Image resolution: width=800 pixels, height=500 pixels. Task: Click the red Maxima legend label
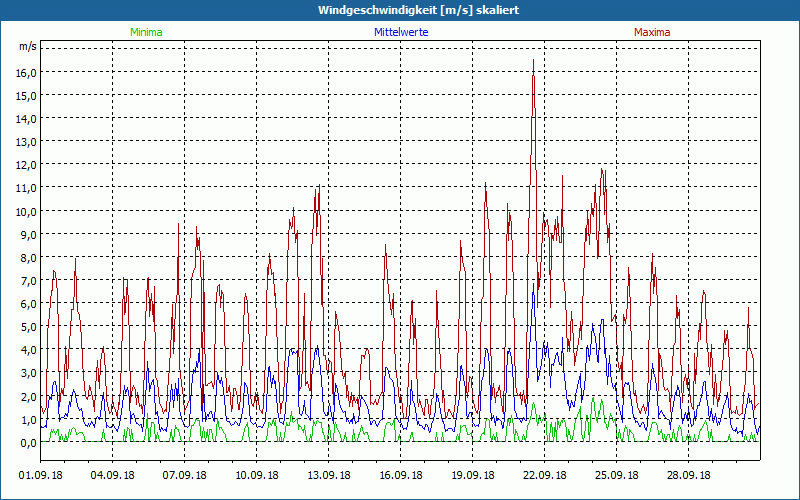pos(652,32)
